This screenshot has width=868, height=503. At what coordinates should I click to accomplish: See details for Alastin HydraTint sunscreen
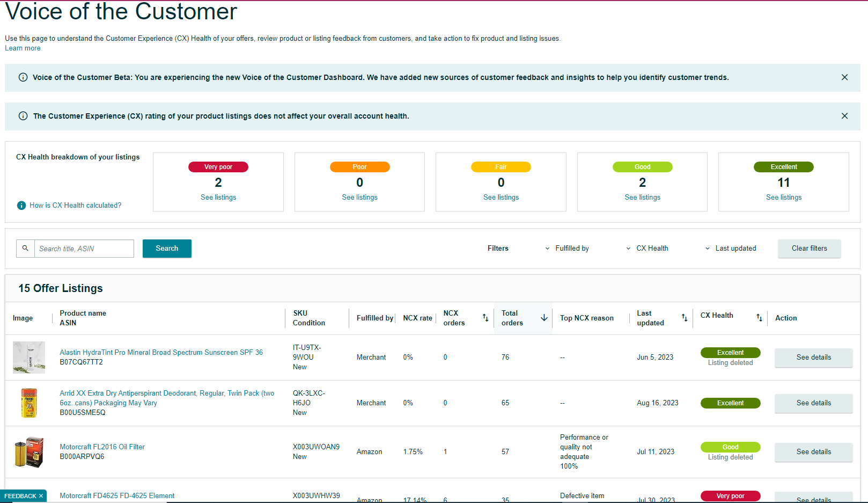pyautogui.click(x=814, y=358)
